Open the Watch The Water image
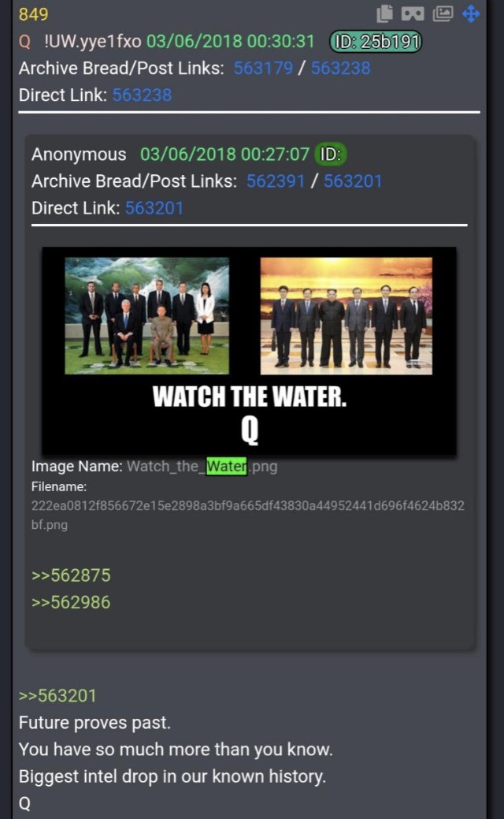This screenshot has height=819, width=504. pyautogui.click(x=249, y=351)
